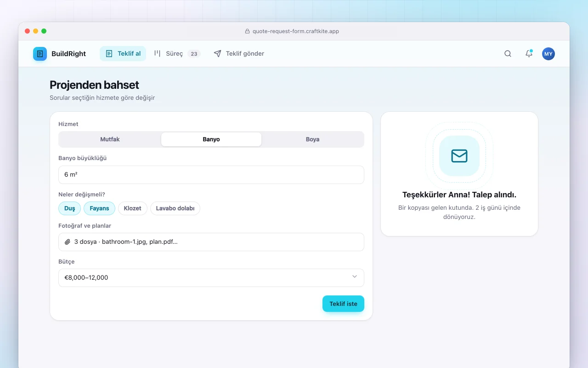The height and width of the screenshot is (368, 588).
Task: Open Teklif gönder tab
Action: [239, 54]
